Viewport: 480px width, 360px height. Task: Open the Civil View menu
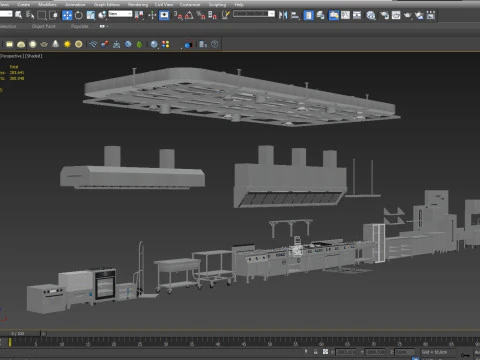[x=164, y=5]
